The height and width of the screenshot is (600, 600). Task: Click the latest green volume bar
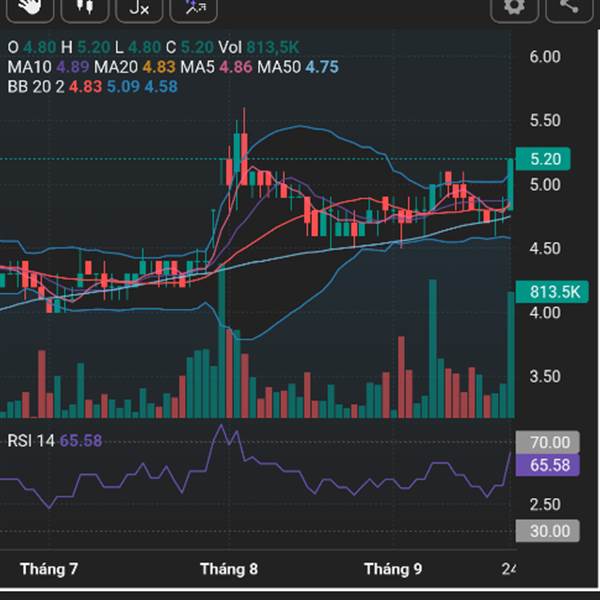(510, 355)
